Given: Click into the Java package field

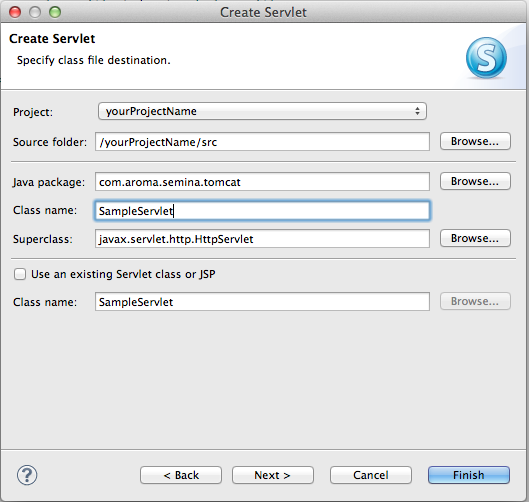Looking at the screenshot, I should (x=262, y=182).
